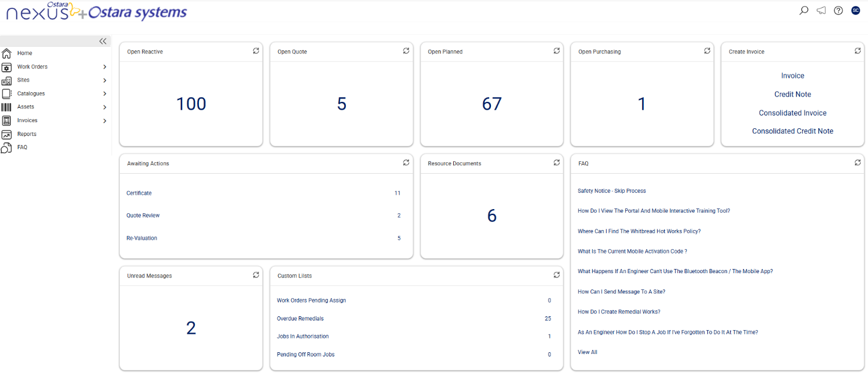Screen dimensions: 868x378
Task: Click View All in the FAQ panel
Action: click(x=586, y=352)
